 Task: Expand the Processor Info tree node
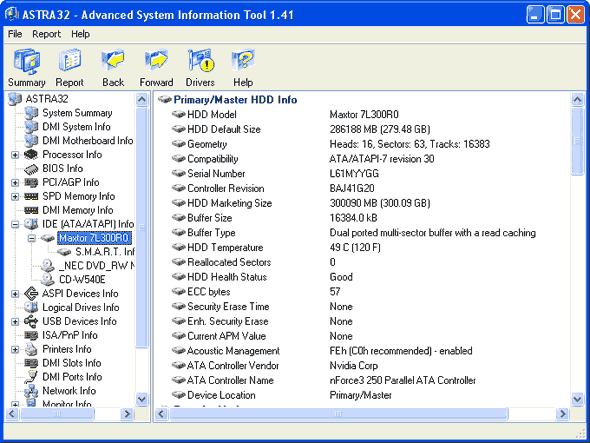15,155
